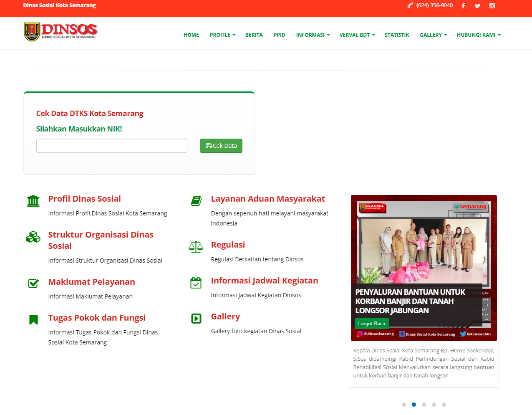Expand the INFORMASI dropdown menu
This screenshot has height=415, width=532.
click(313, 35)
